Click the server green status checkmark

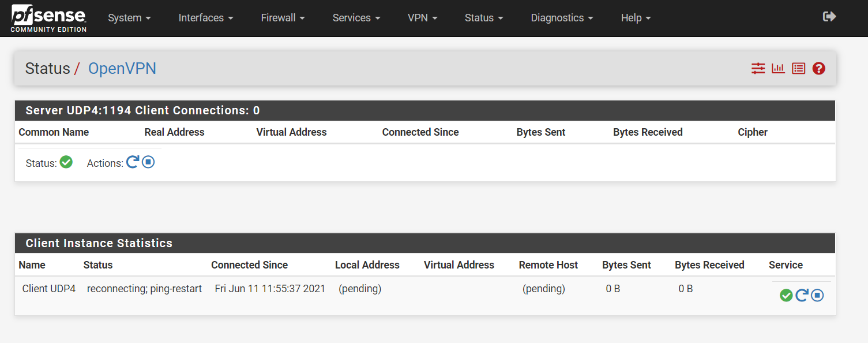point(66,162)
